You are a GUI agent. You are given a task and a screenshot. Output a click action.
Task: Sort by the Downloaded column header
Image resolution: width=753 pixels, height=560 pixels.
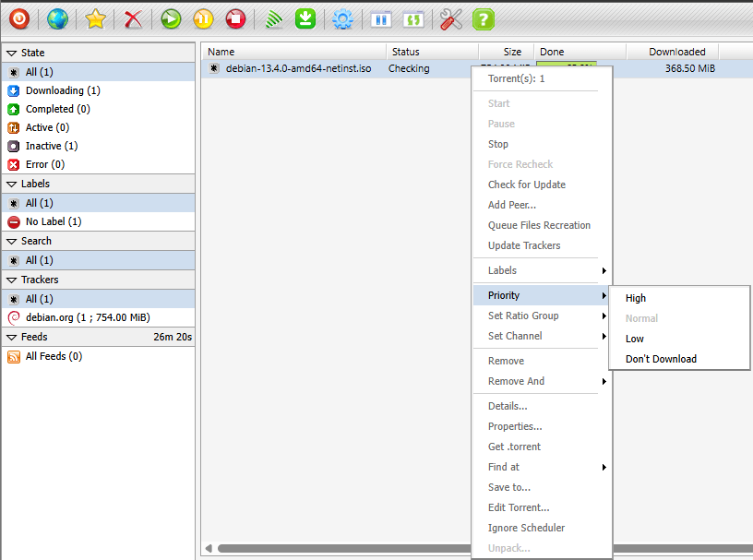[673, 52]
